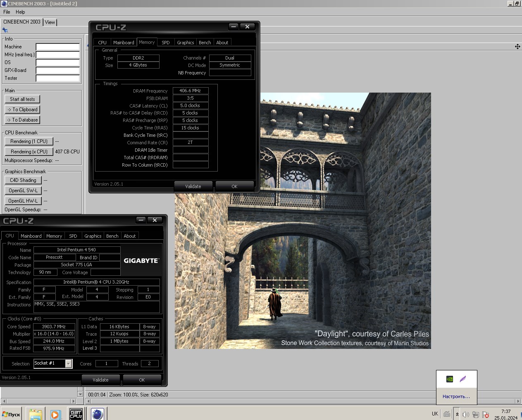Click the move-view cross arrows icon
Viewport: 522px width, 420px height.
click(517, 47)
